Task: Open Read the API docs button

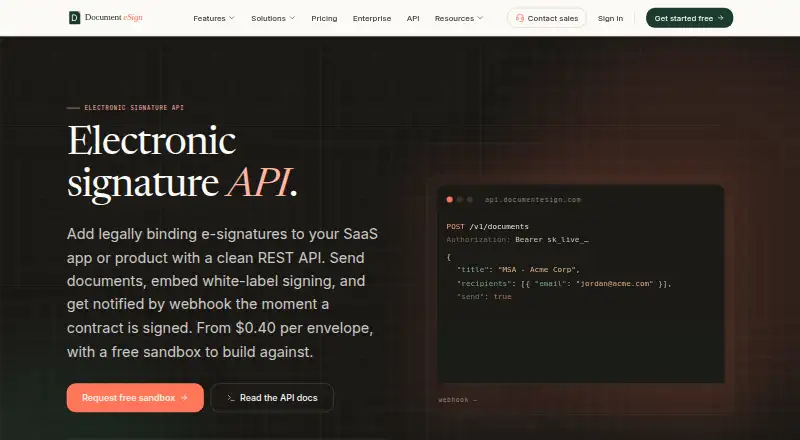Action: pyautogui.click(x=272, y=398)
